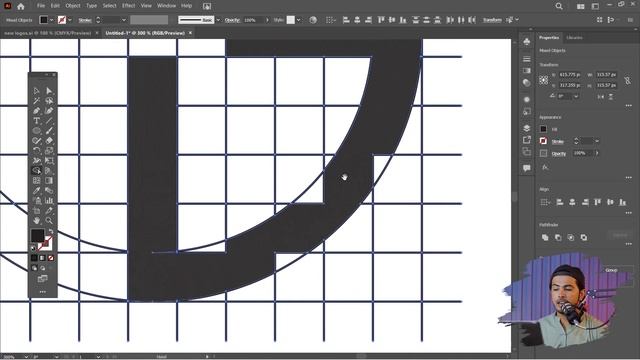
Task: Select the Column Graph tool
Action: tap(49, 200)
